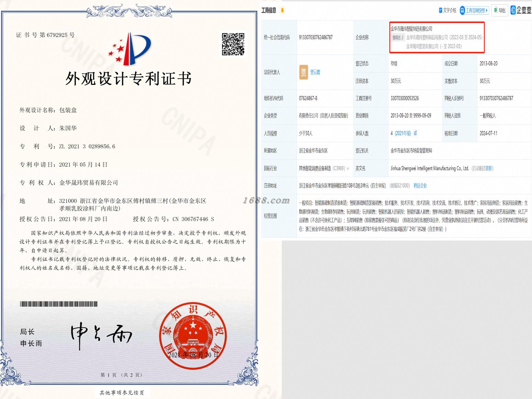Image resolution: width=532 pixels, height=399 pixels.
Task: Click patent number ZL 2021 3 0289856.6
Action: point(87,146)
